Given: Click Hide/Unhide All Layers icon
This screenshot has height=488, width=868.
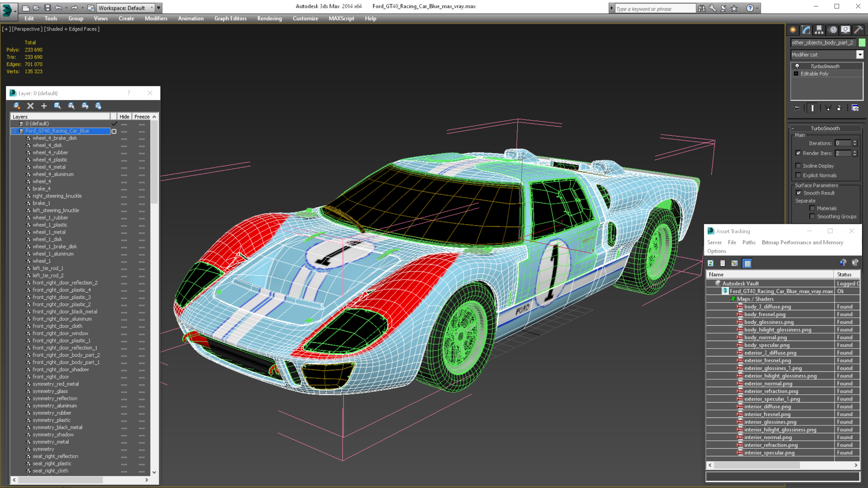Looking at the screenshot, I should (85, 106).
